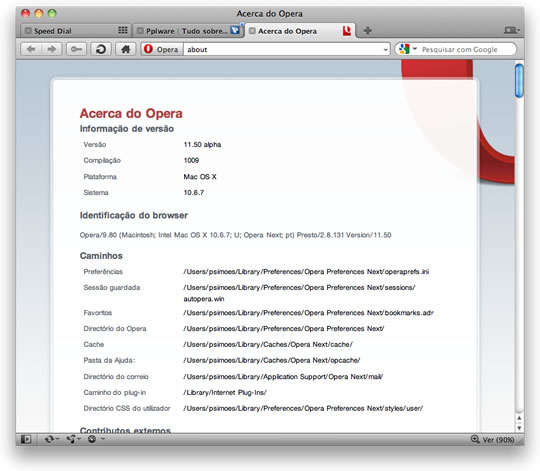Click the Pplware tab favicon icon
This screenshot has width=540, height=471.
(x=235, y=30)
